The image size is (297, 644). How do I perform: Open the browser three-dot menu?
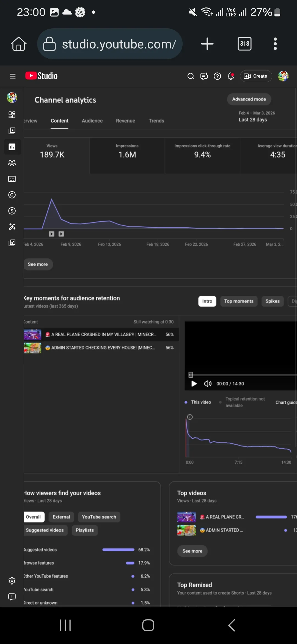(275, 44)
